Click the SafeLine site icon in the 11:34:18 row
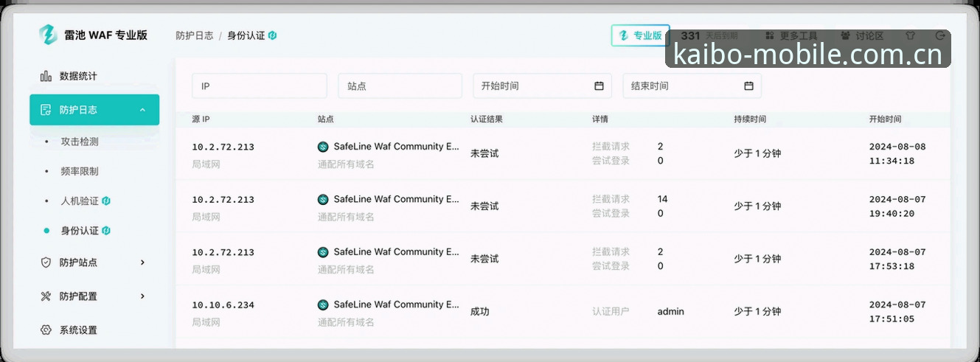 323,147
